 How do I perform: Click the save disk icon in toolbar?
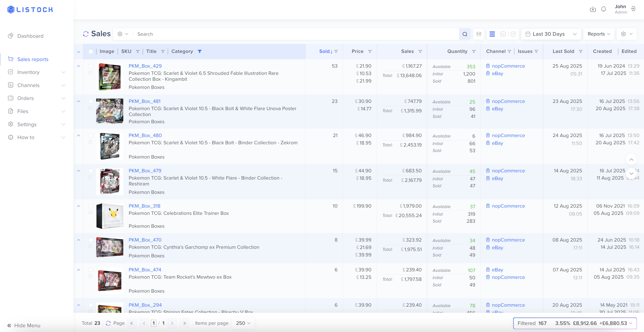pyautogui.click(x=478, y=34)
